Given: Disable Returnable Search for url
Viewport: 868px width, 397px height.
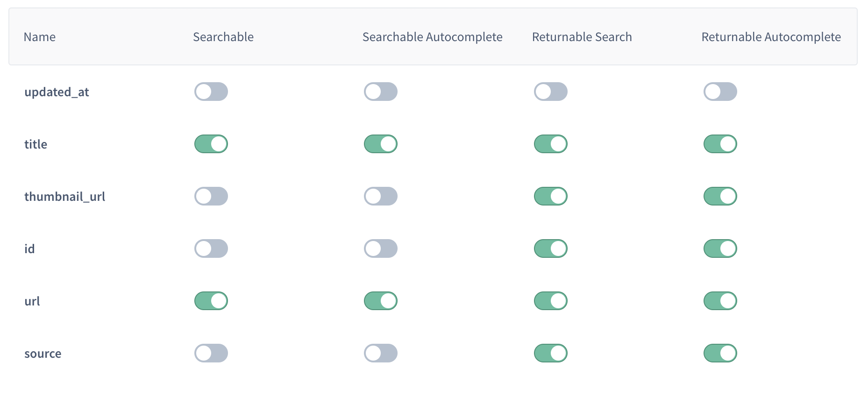Looking at the screenshot, I should (x=551, y=301).
